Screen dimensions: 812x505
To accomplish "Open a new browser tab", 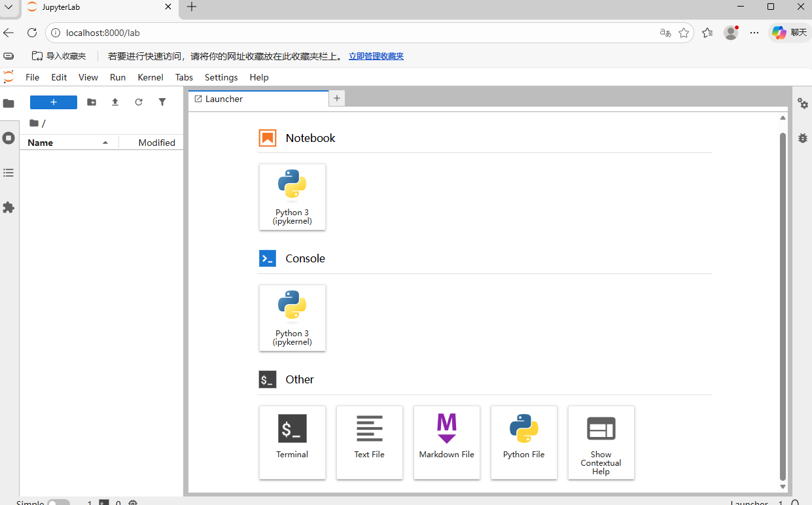I will pyautogui.click(x=191, y=7).
